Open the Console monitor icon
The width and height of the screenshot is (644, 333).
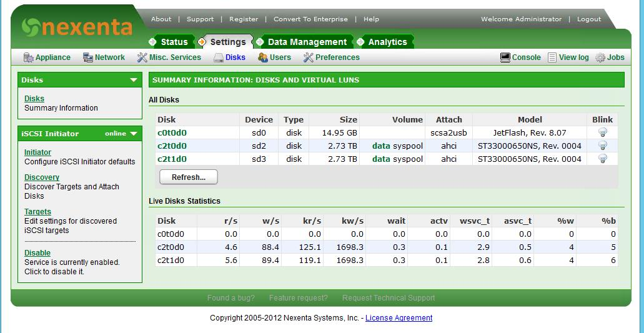[505, 57]
